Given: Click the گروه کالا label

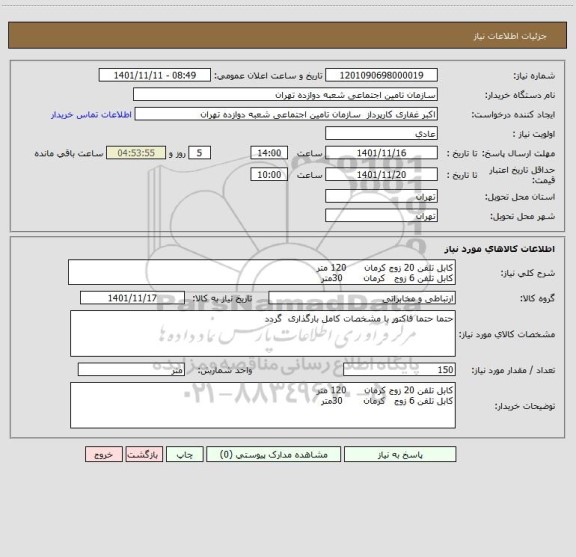Looking at the screenshot, I should (x=537, y=298).
